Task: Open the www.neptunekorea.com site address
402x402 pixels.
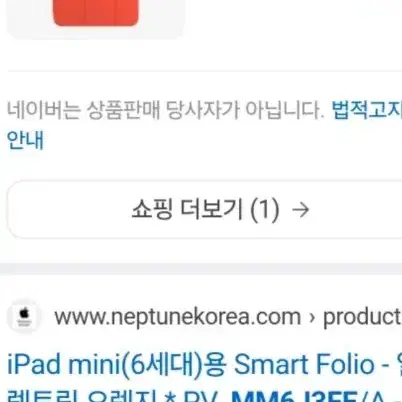Action: click(177, 317)
